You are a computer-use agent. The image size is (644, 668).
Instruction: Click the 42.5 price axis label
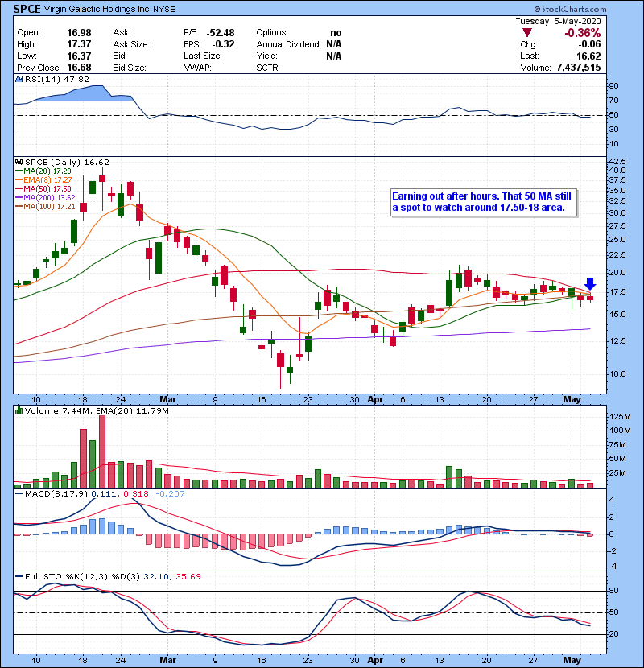[617, 162]
